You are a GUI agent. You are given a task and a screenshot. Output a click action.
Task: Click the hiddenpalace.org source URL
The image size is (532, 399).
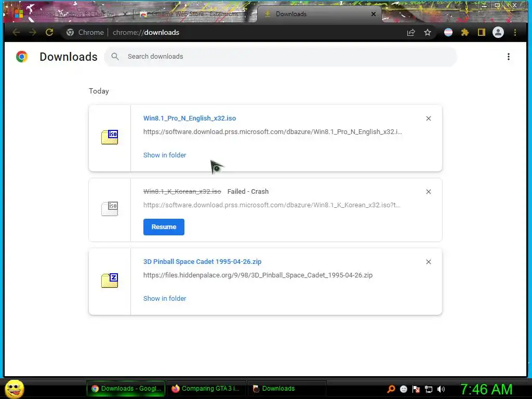coord(258,275)
